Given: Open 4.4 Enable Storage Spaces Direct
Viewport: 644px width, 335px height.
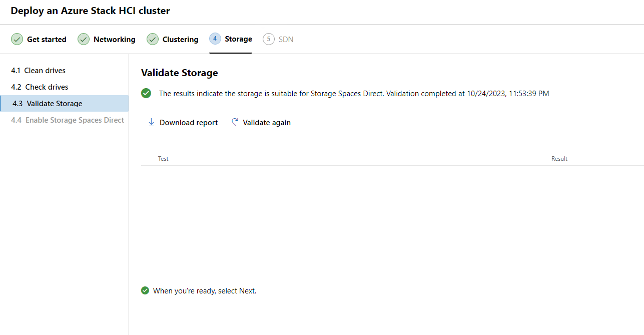Looking at the screenshot, I should [x=68, y=120].
